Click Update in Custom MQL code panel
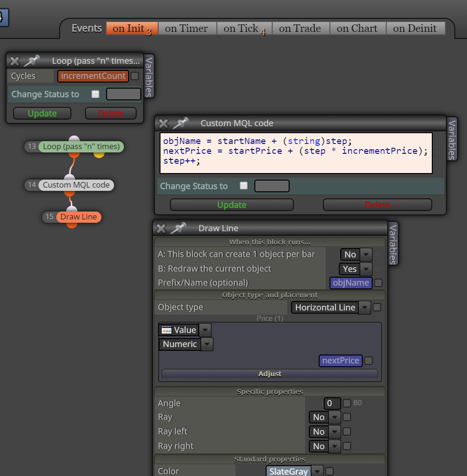Viewport: 467px width, 476px height. click(232, 205)
